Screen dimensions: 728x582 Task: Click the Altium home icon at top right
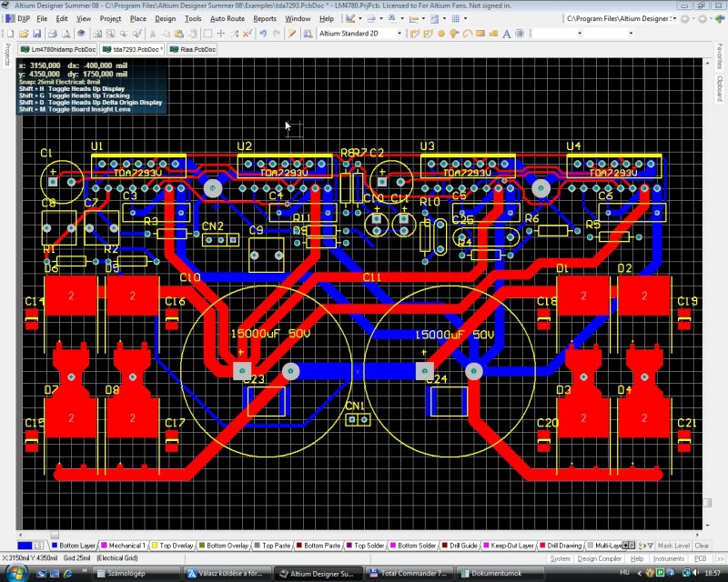tap(720, 19)
